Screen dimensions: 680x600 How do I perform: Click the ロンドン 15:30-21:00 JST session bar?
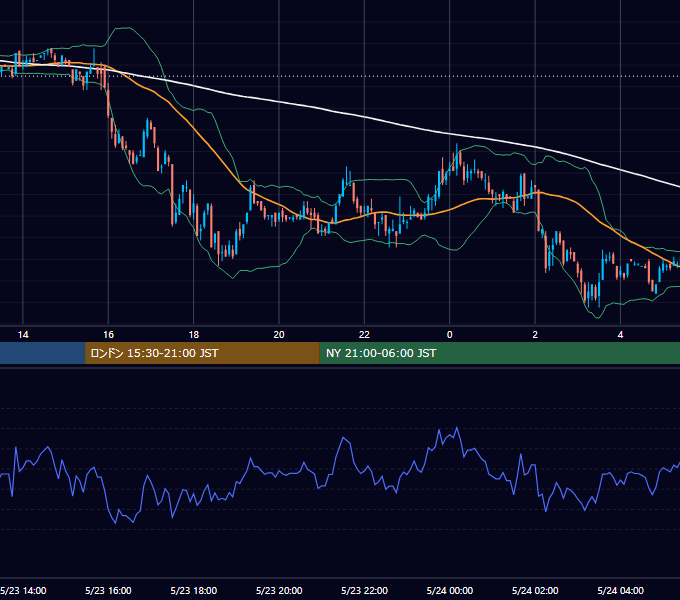pyautogui.click(x=202, y=353)
